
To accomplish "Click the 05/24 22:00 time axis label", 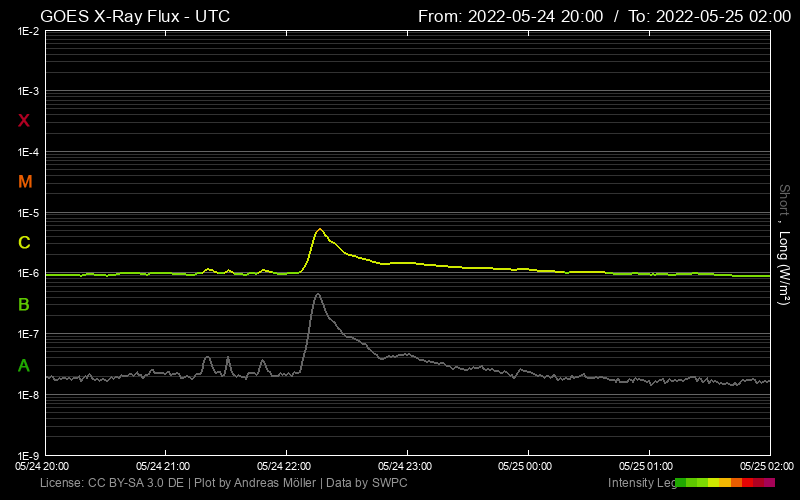I will [284, 466].
